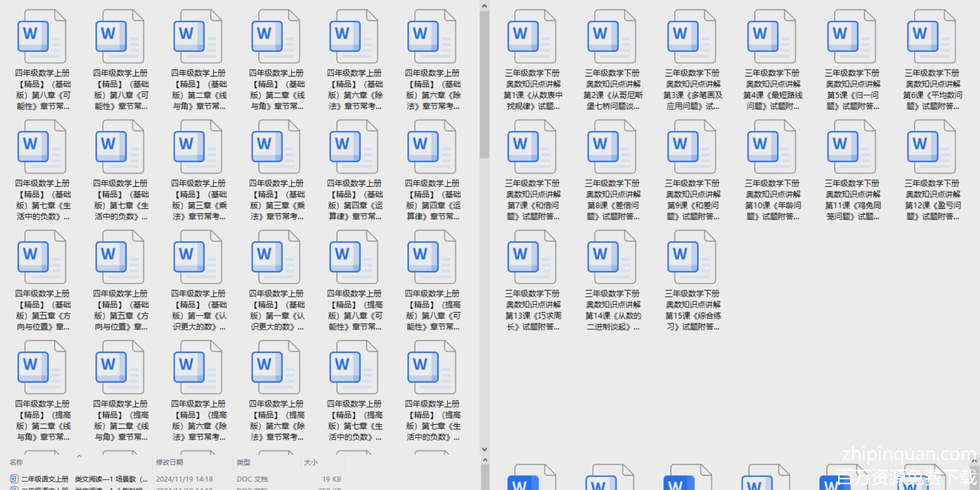Click the 第3课《多笔画及应用问题》 file
The width and height of the screenshot is (980, 490).
click(692, 60)
